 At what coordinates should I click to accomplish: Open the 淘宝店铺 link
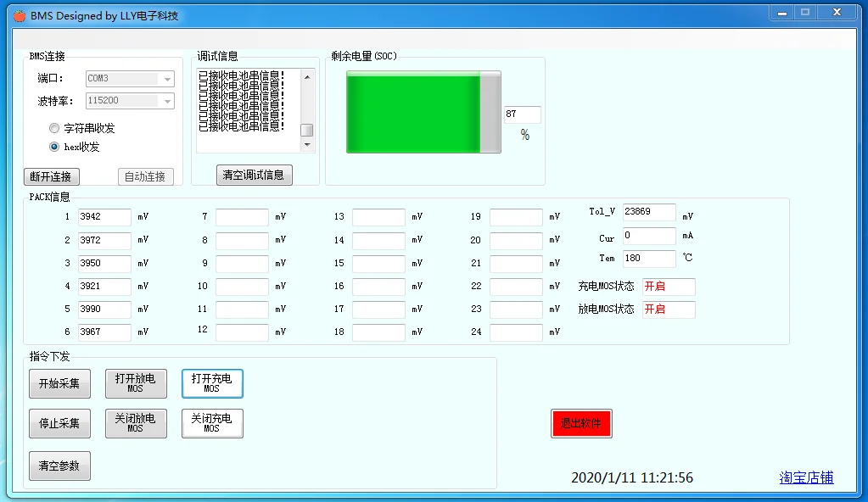[807, 477]
